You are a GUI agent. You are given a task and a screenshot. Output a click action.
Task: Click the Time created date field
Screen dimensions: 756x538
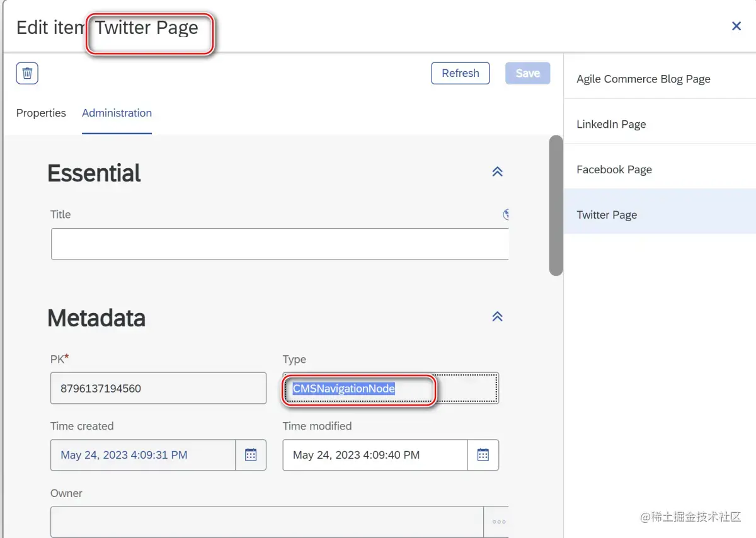pos(143,455)
